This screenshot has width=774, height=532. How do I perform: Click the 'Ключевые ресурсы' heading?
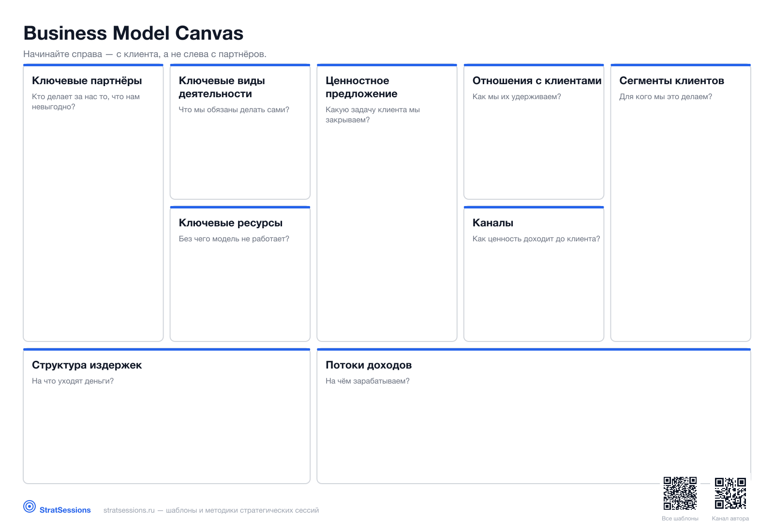231,223
